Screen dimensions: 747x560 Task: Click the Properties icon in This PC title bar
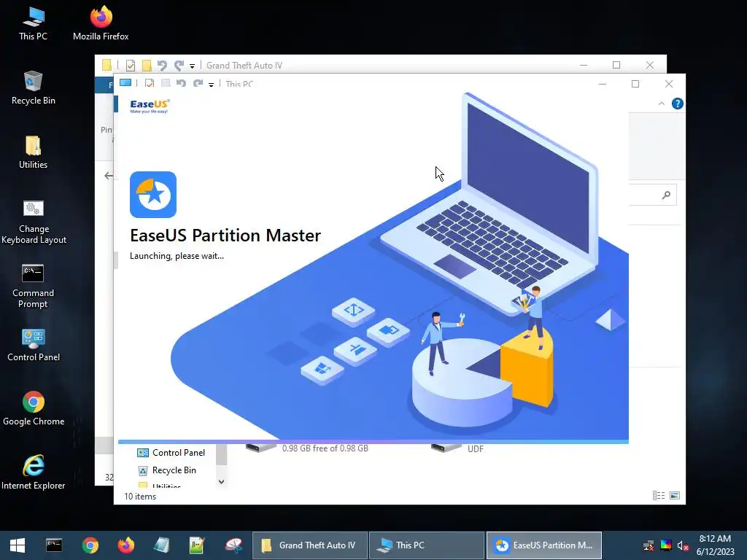(149, 83)
